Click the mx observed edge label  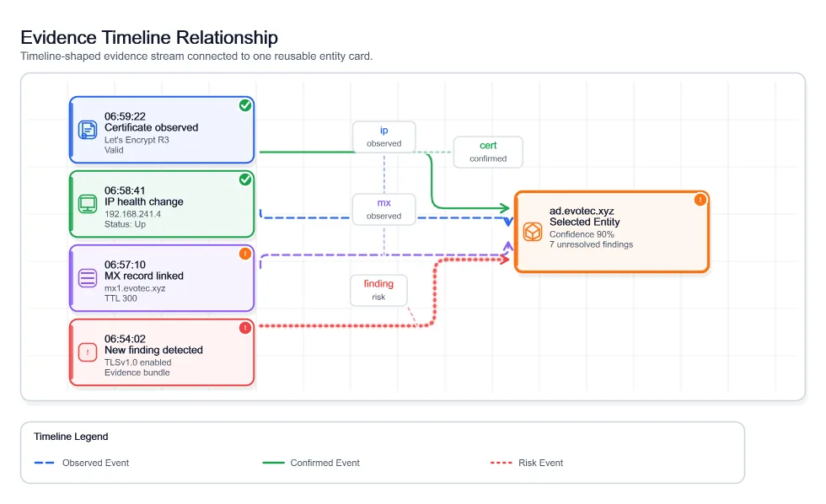pyautogui.click(x=384, y=210)
